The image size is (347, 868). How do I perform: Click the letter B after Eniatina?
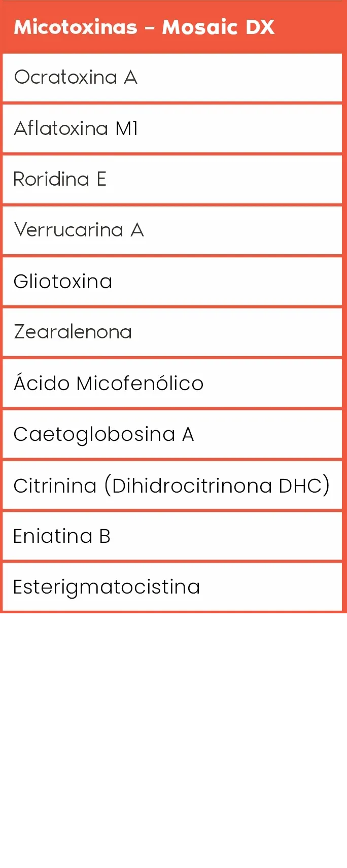105,536
